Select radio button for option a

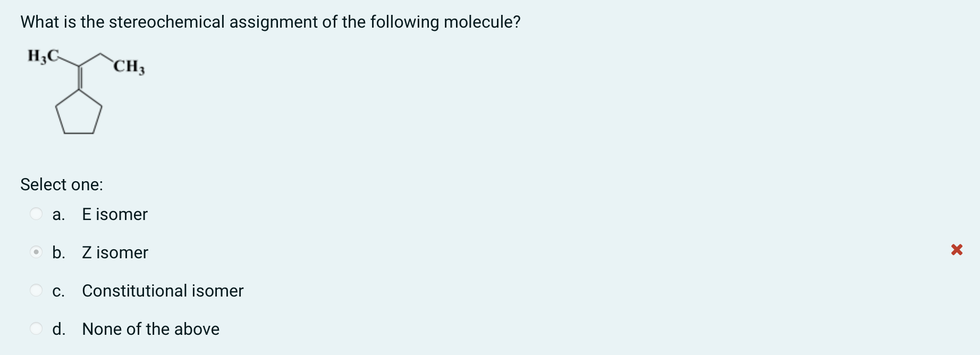click(36, 214)
